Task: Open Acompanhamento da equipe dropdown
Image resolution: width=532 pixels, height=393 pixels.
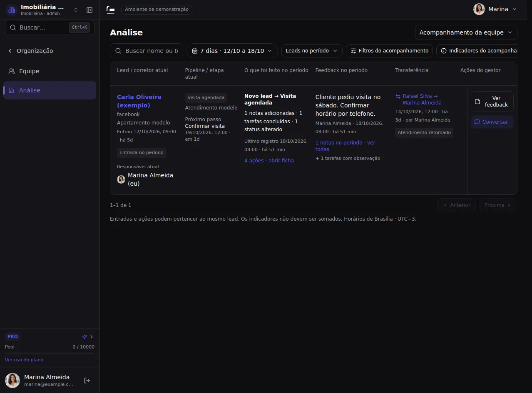Action: (466, 32)
